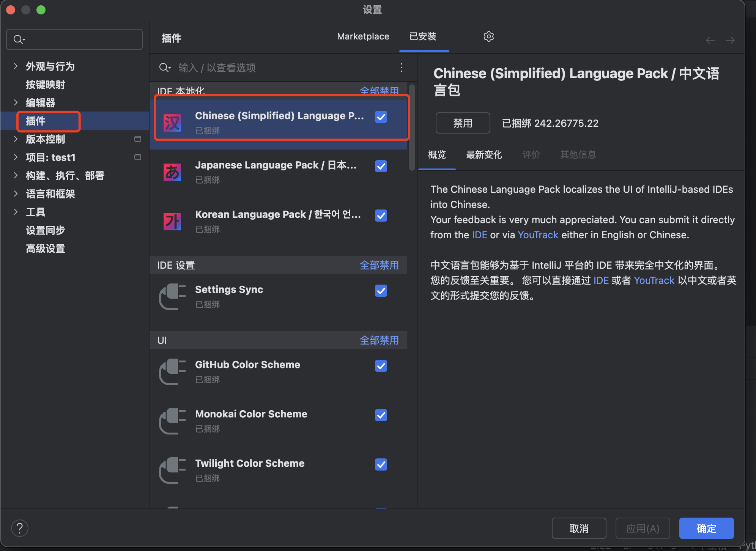The width and height of the screenshot is (756, 551).
Task: Open the YouTrack link in English description
Action: pos(537,235)
